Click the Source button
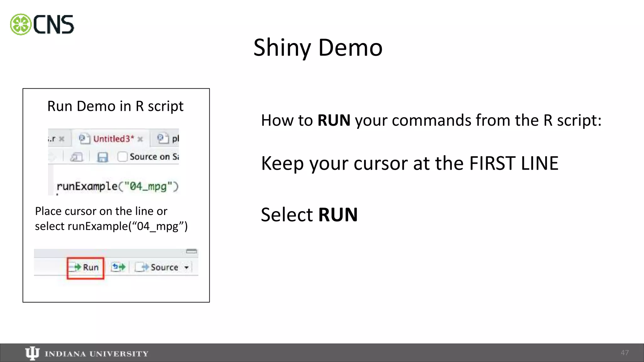 click(157, 267)
